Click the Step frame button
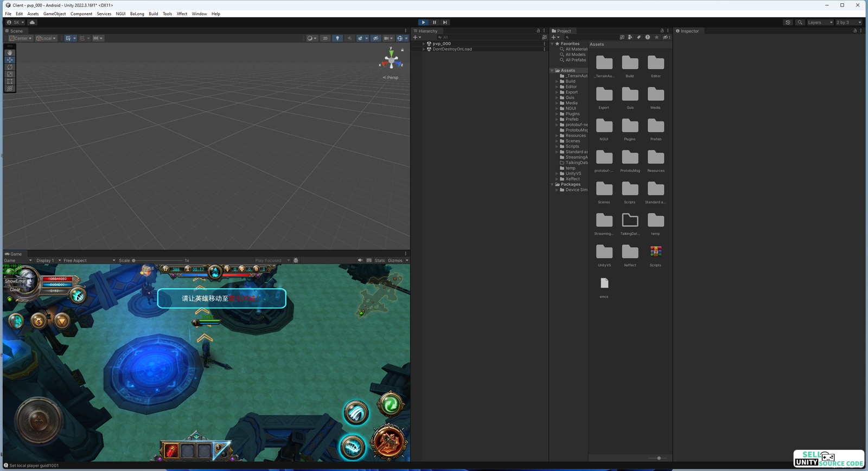 pos(445,22)
